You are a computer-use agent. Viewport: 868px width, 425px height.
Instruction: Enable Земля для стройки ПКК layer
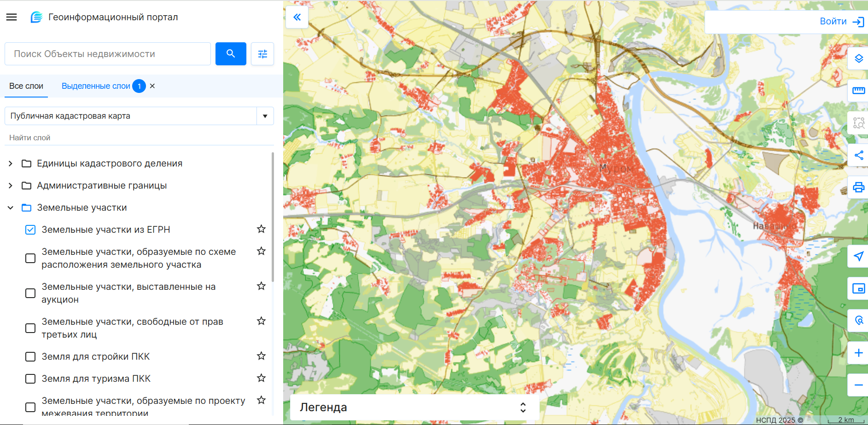(x=30, y=356)
